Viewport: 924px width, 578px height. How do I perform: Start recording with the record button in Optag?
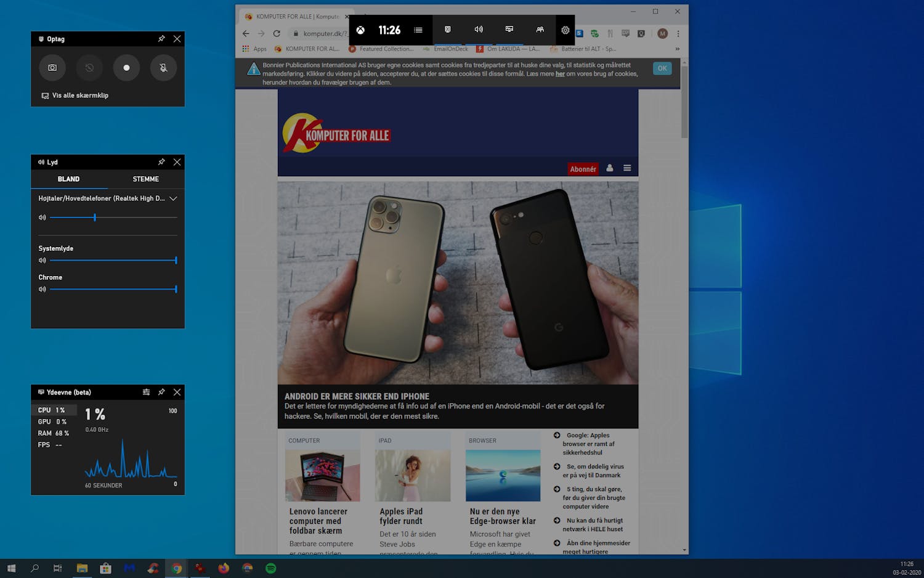(x=126, y=68)
